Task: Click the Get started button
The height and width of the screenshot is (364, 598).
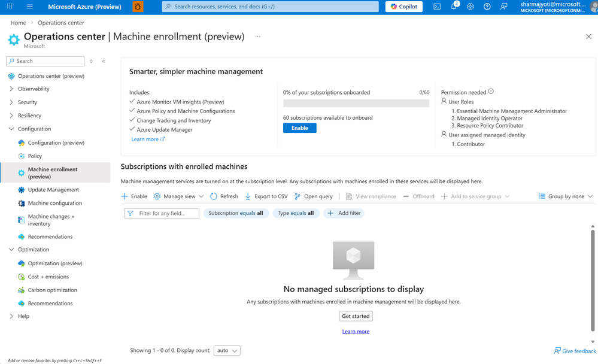Action: tap(356, 316)
